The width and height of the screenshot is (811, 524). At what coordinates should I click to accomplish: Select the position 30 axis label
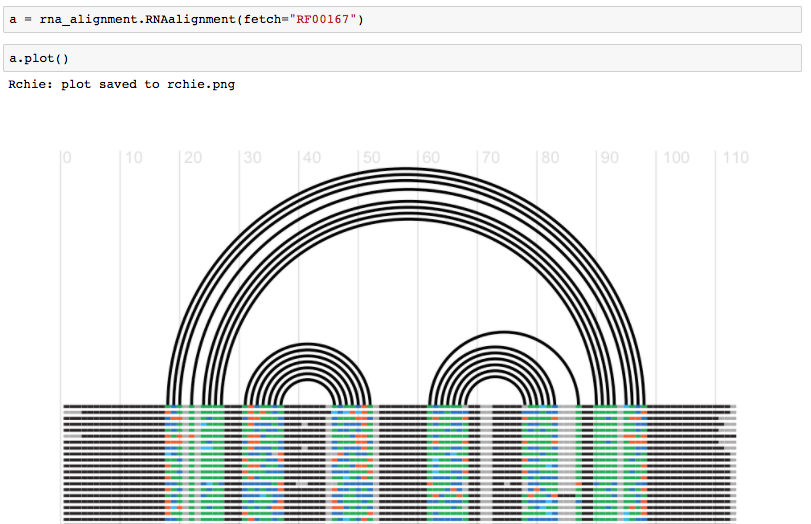(251, 158)
